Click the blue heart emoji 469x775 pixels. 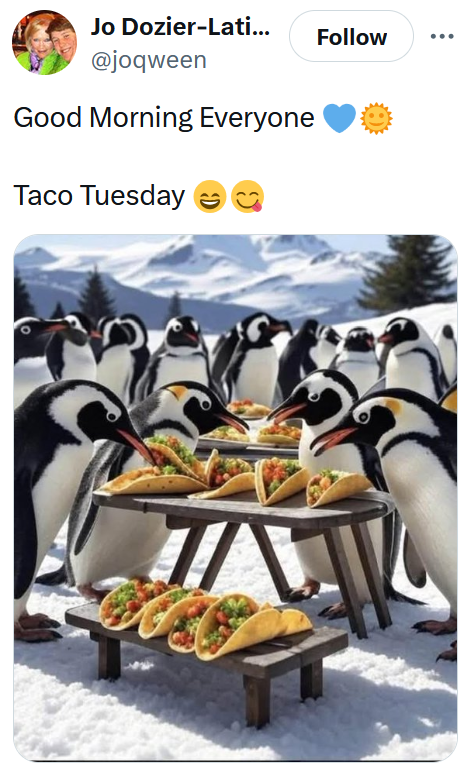tap(339, 119)
